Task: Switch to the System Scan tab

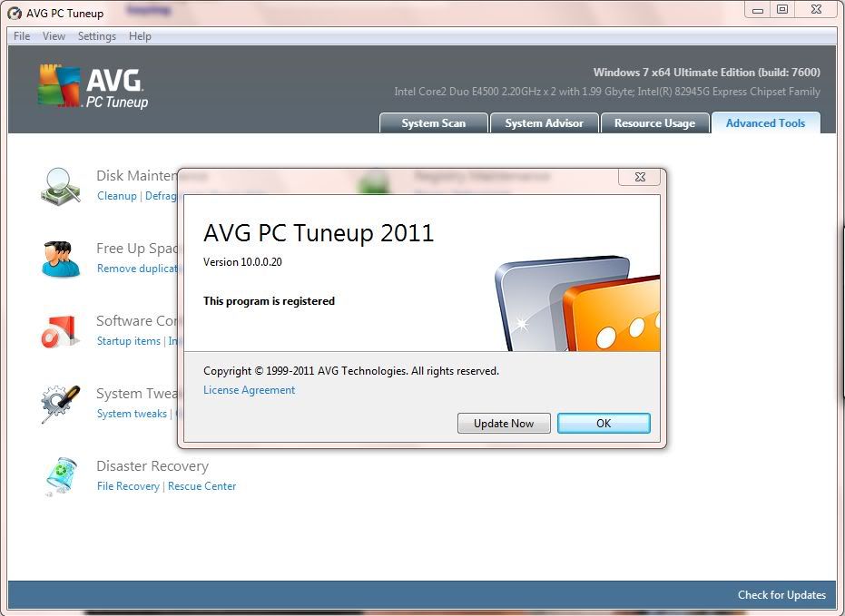Action: (433, 123)
